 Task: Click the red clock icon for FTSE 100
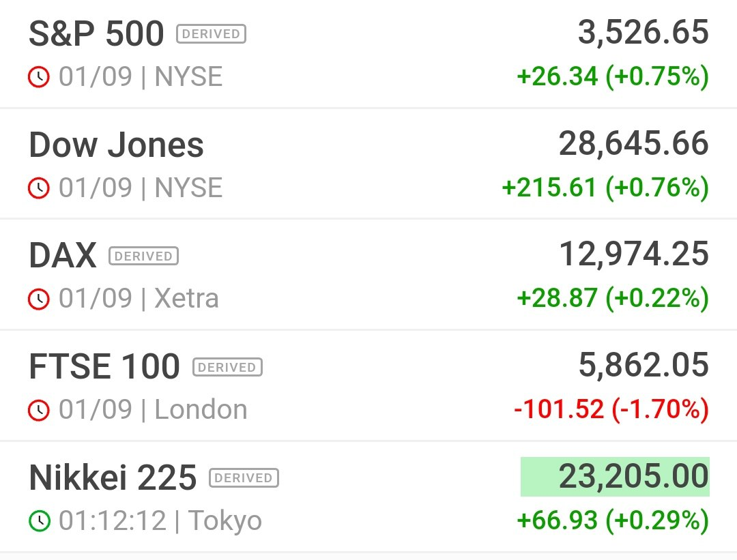click(x=38, y=410)
